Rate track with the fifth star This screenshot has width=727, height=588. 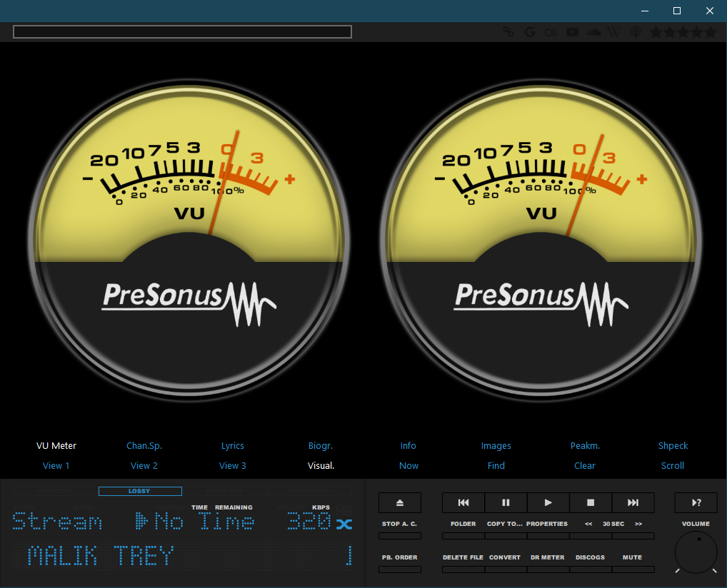click(711, 32)
